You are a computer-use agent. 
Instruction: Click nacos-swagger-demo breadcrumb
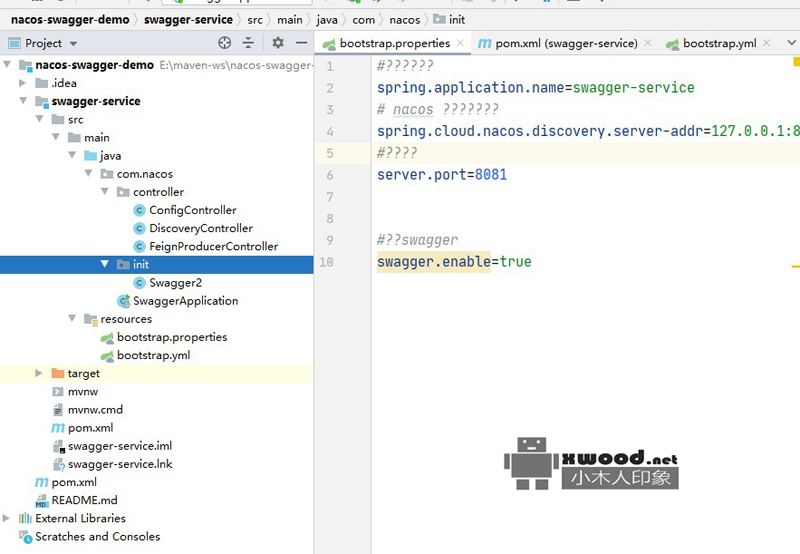point(70,19)
